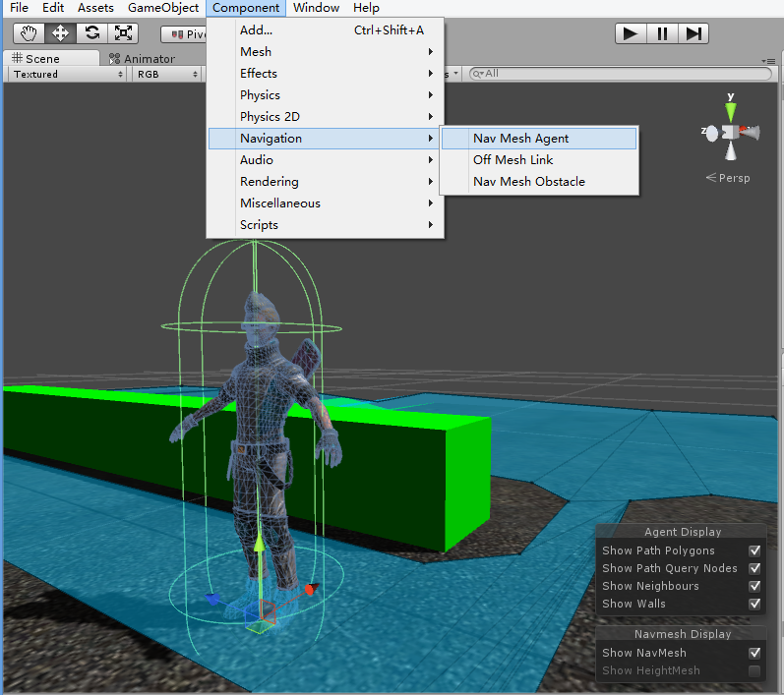Switch to the Scene tab
This screenshot has width=784, height=695.
(51, 58)
